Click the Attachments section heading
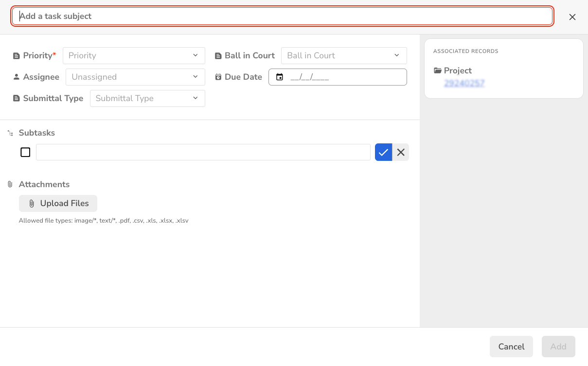Screen dimensions: 588x366 point(44,184)
